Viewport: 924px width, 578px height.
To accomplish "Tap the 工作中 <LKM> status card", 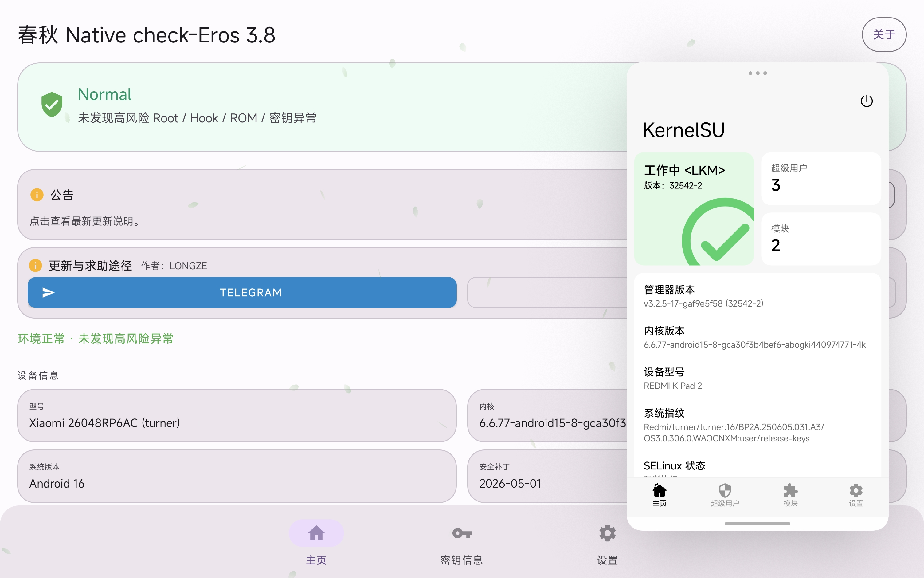I will pos(694,209).
